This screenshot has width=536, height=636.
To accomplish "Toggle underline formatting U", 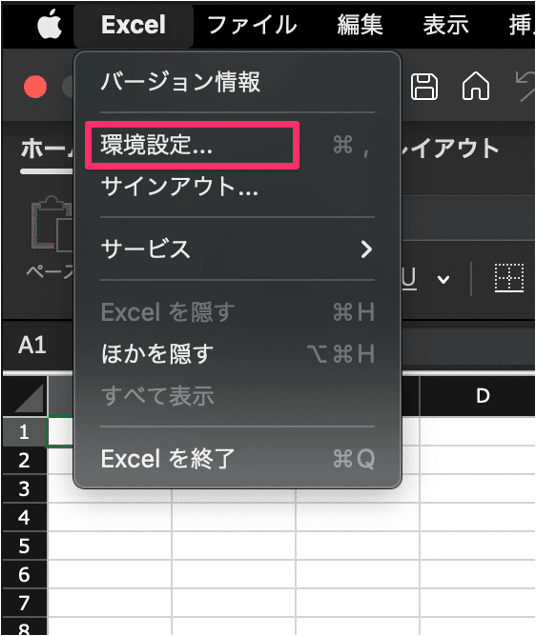I will [x=409, y=279].
